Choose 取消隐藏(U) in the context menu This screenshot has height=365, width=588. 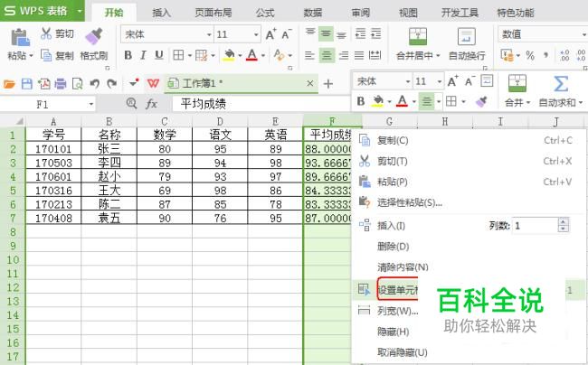coord(402,352)
